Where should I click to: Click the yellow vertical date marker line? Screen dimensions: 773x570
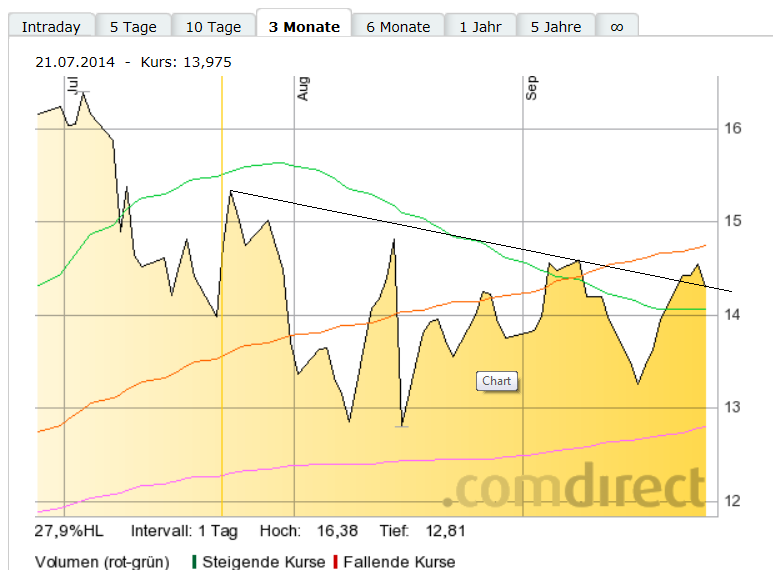click(x=222, y=296)
